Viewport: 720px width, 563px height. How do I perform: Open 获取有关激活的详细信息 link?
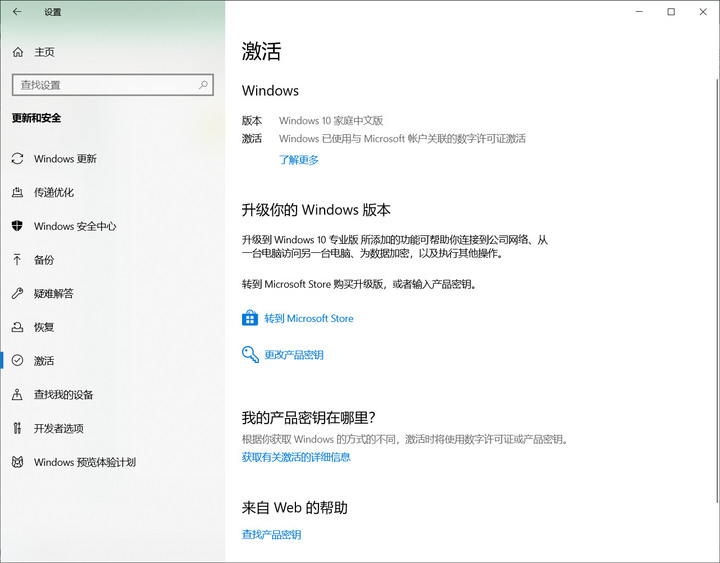coord(296,457)
